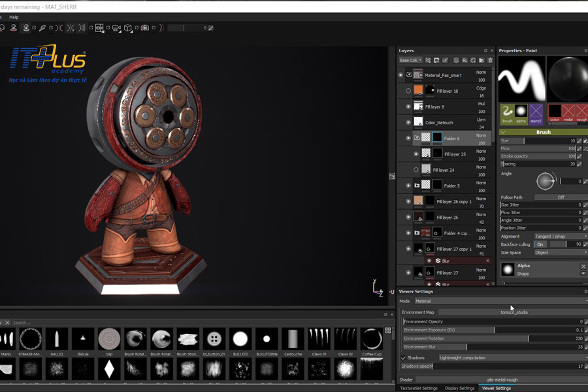The image size is (588, 392).
Task: Open the Base Color channel dropdown
Action: [410, 60]
